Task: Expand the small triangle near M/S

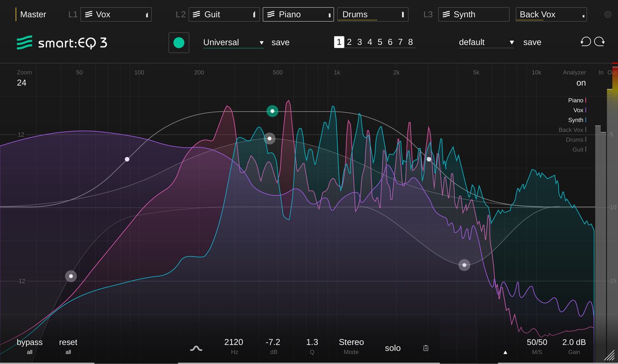Action: (505, 353)
